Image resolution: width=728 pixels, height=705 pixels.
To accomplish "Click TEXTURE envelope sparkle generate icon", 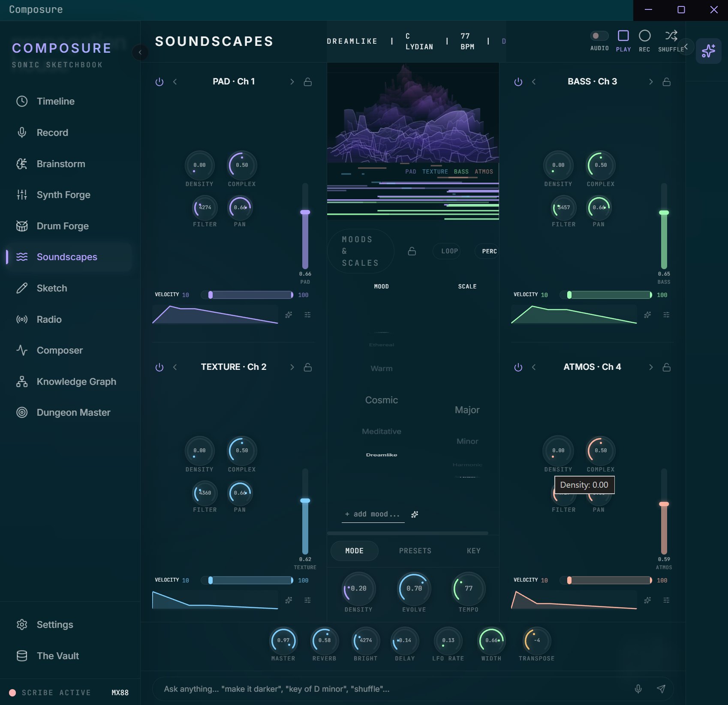I will tap(289, 600).
